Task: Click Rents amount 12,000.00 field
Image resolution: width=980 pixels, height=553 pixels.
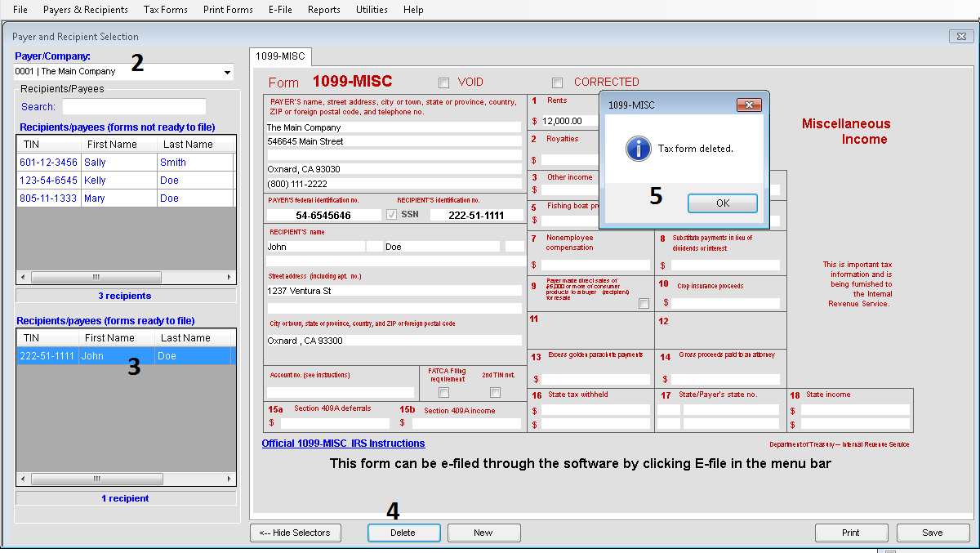Action: (x=570, y=121)
